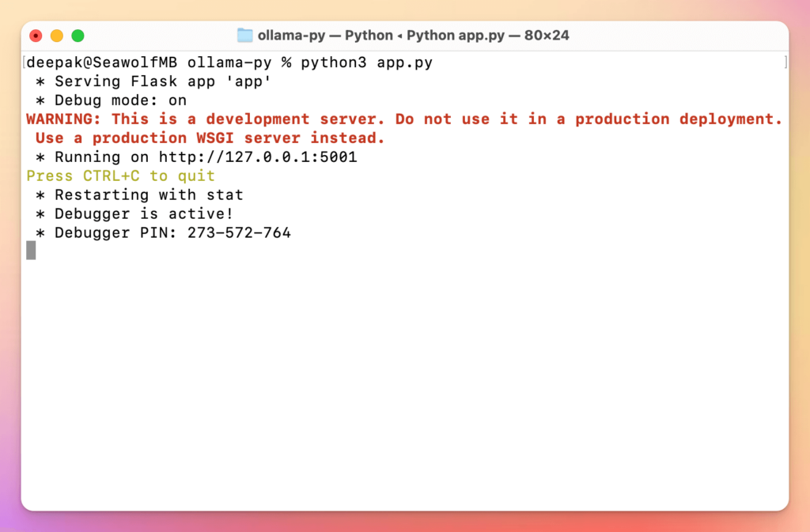Click the '80×24' size in title
The width and height of the screenshot is (810, 532).
547,36
